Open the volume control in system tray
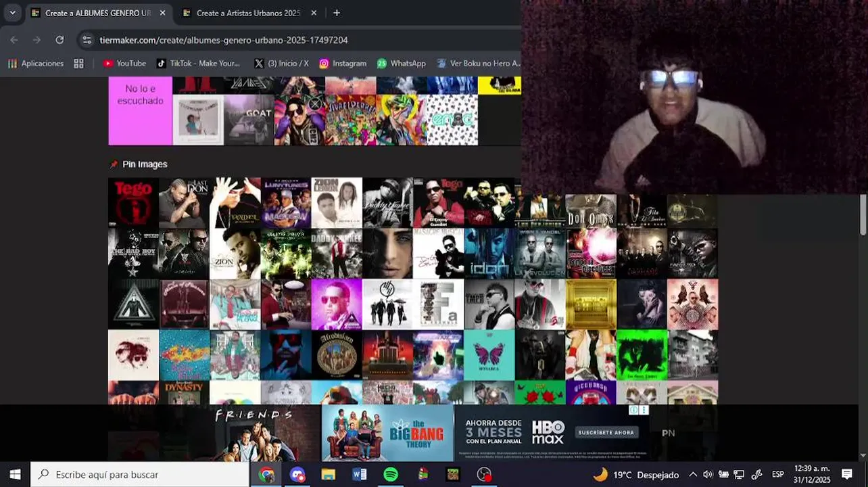Screen dimensions: 868x487 click(x=708, y=474)
